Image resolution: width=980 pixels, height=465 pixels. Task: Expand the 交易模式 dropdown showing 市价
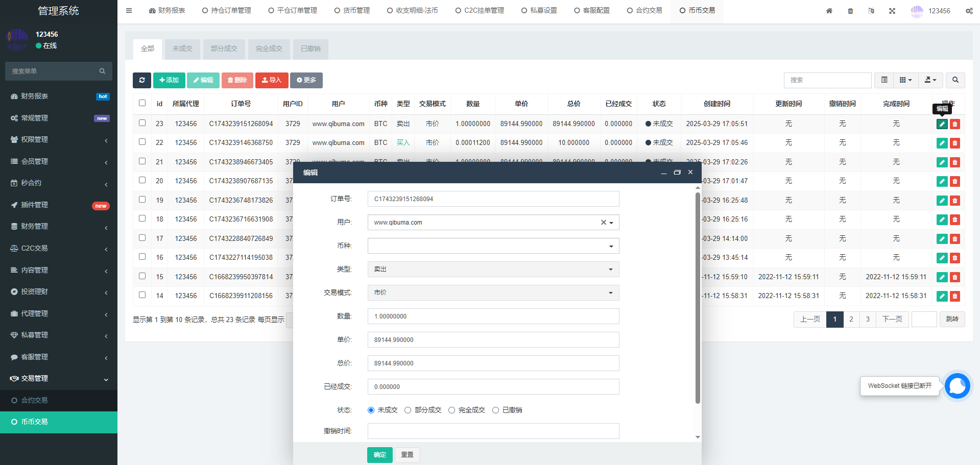tap(493, 293)
